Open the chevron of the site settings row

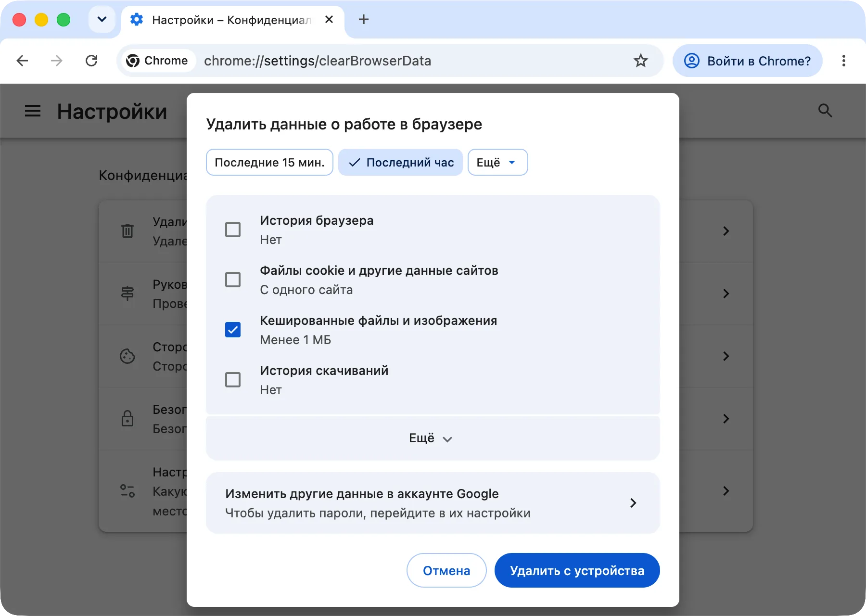tap(726, 491)
